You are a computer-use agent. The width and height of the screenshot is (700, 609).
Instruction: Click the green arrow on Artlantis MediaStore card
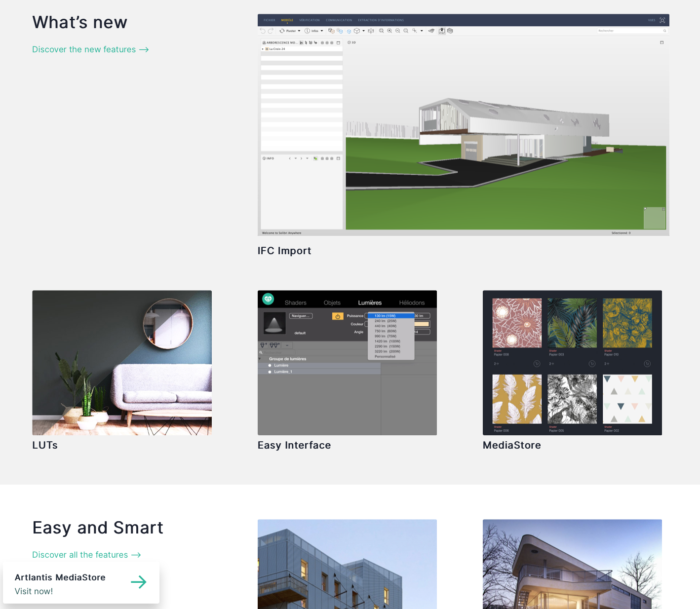point(138,582)
